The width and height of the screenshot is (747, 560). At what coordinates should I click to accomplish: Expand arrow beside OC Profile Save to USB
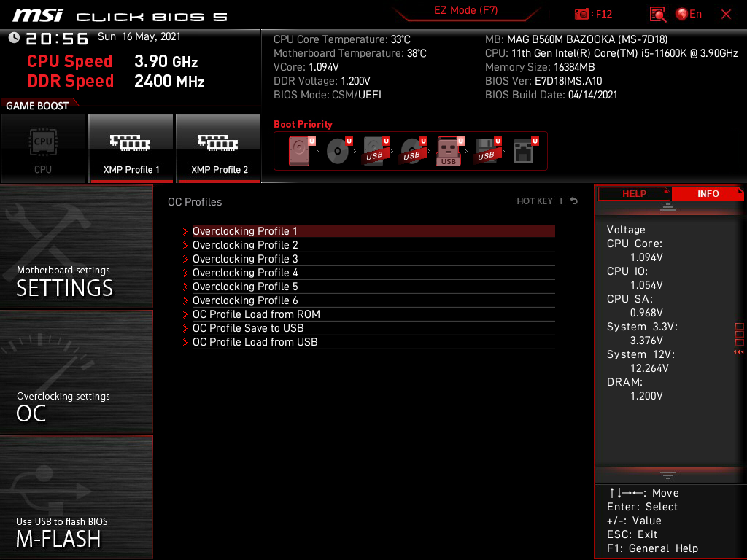click(185, 329)
